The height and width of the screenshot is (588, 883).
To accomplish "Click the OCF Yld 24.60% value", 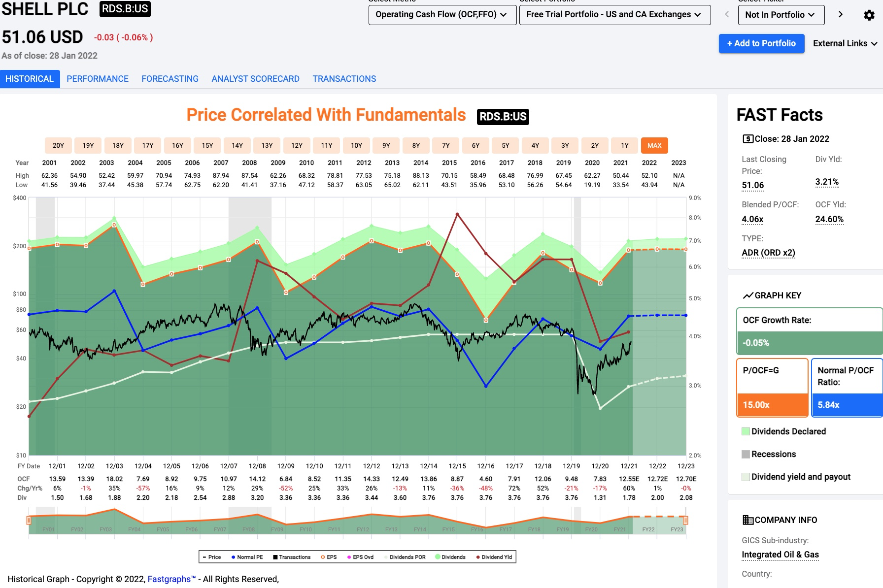I will tap(829, 220).
